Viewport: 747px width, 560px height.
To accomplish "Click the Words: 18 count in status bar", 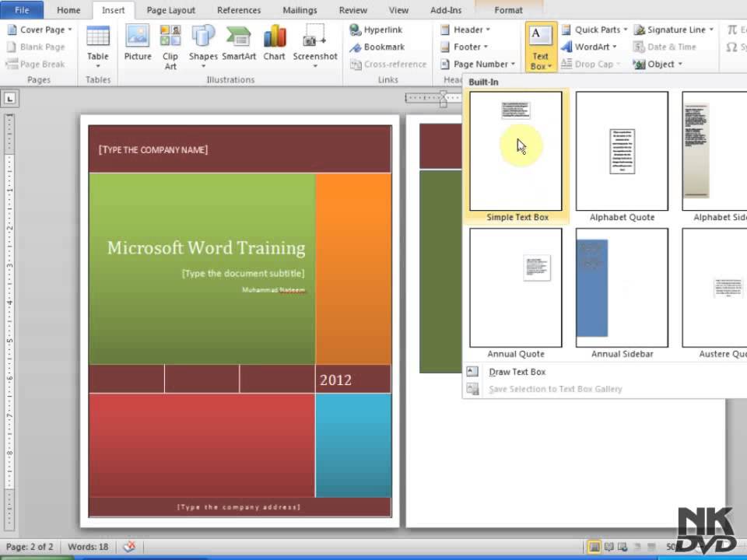I will pyautogui.click(x=88, y=547).
